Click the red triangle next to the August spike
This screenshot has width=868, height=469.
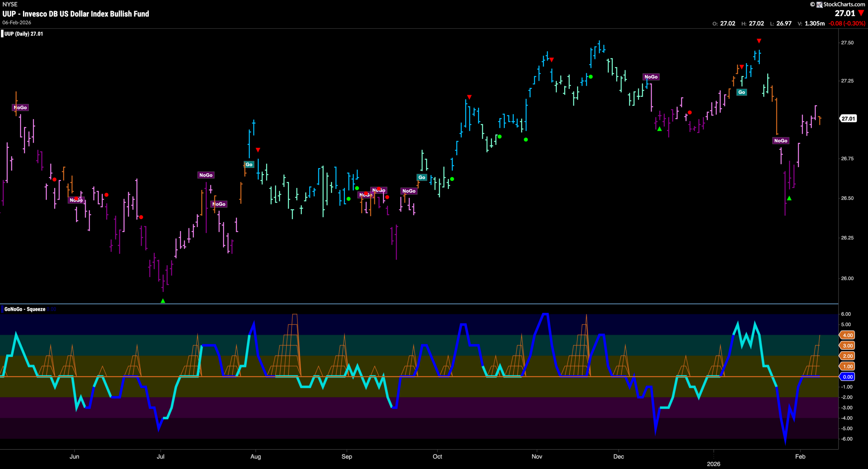(258, 150)
